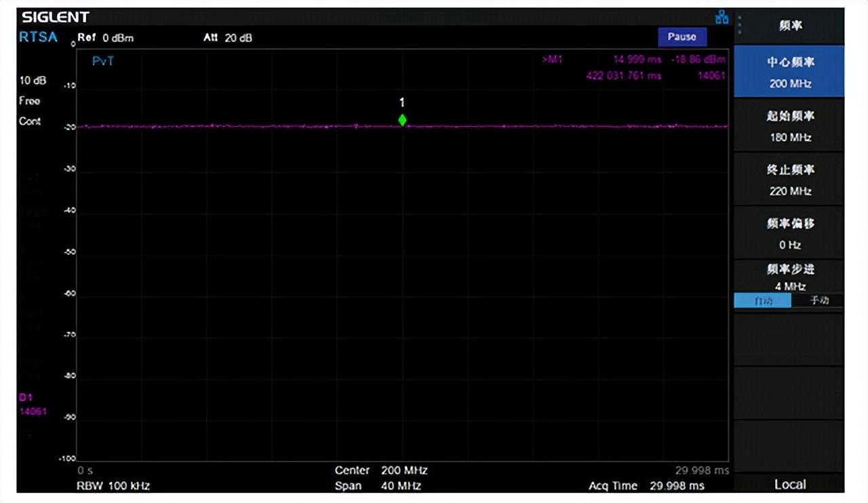Click the Acq Time 29.998 ms readout
This screenshot has height=503, width=868.
646,485
